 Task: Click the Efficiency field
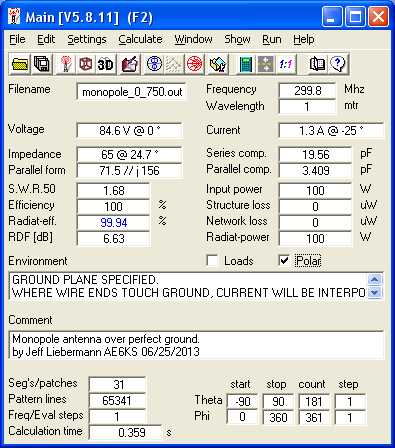(113, 206)
